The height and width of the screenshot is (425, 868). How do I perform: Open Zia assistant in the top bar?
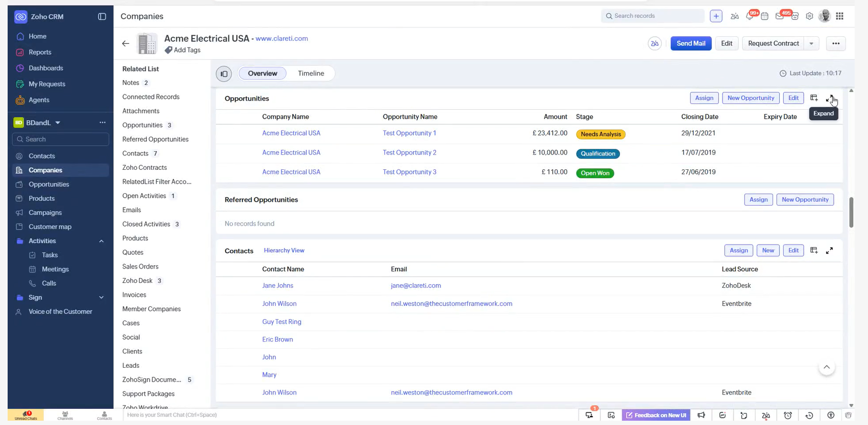(x=734, y=16)
